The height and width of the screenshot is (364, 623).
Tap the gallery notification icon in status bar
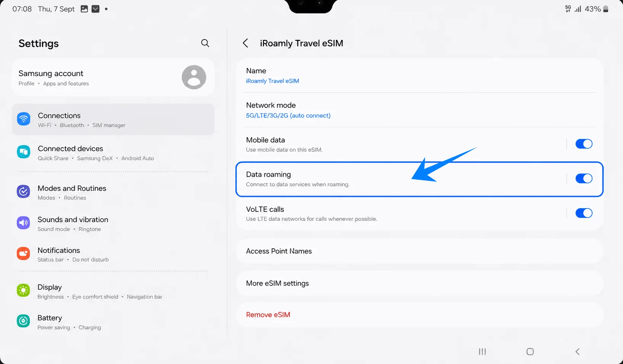click(85, 9)
